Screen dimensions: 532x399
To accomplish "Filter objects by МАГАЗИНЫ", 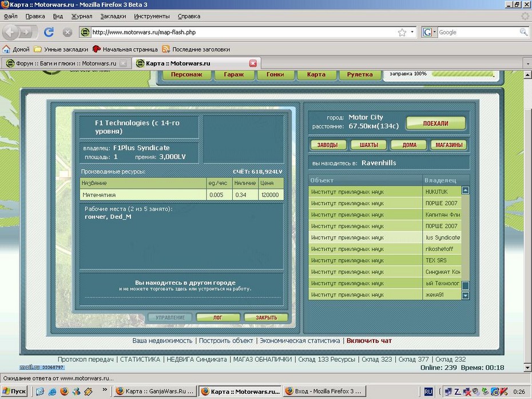I will (x=449, y=145).
